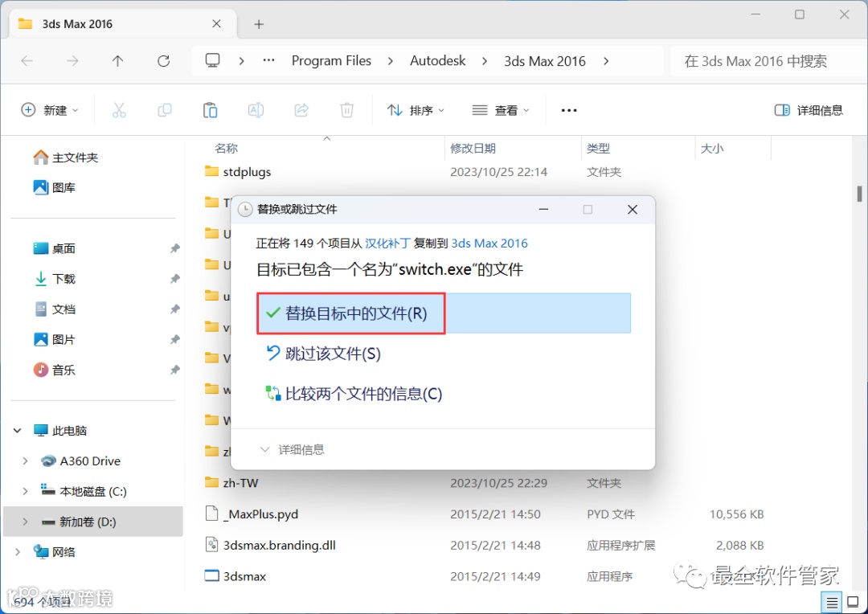The image size is (868, 614).
Task: Click the Paste clipboard icon
Action: coord(210,110)
